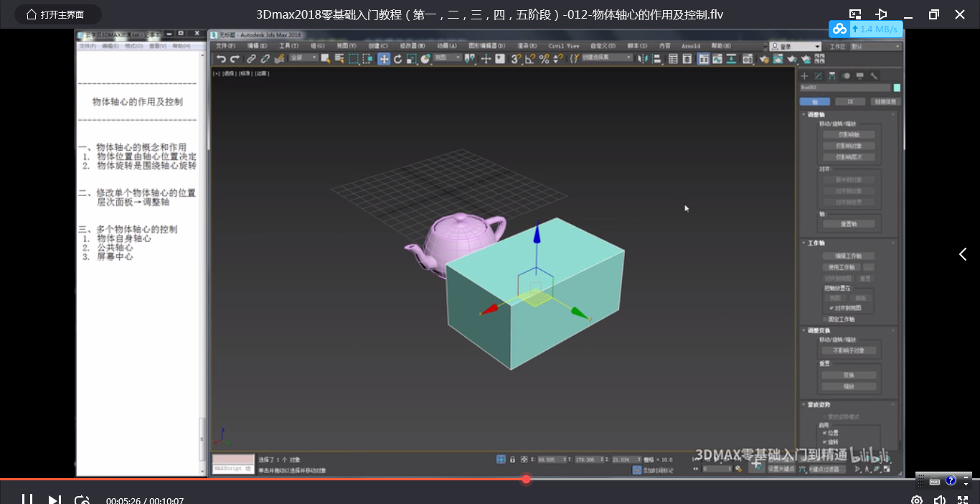Click the 仅影响对象 button
Viewport: 980px width, 504px height.
click(x=849, y=146)
